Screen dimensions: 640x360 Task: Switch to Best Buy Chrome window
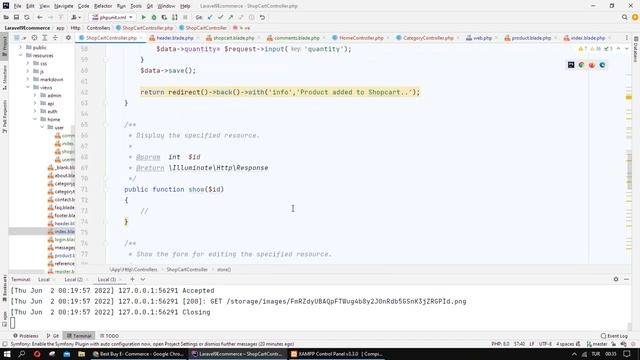coord(138,354)
